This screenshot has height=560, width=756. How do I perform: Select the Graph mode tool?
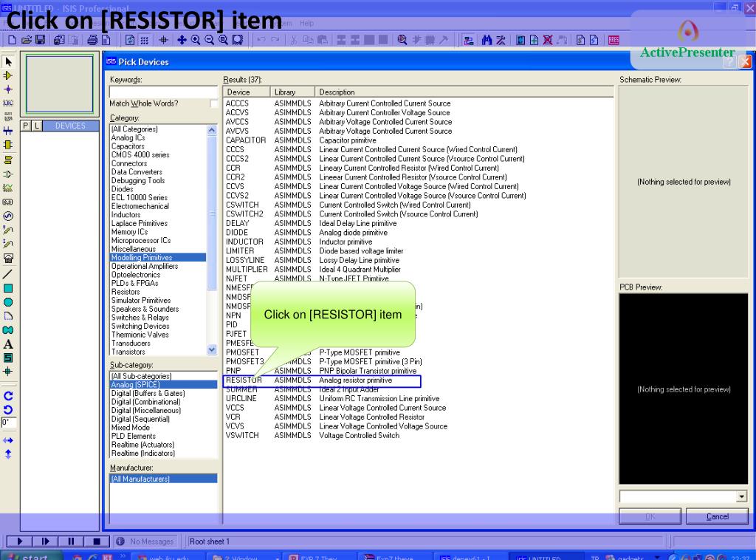click(x=8, y=188)
